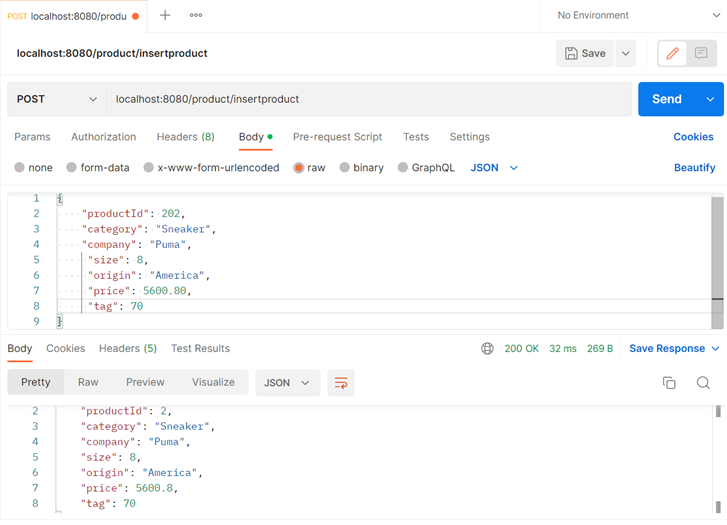Click the "productId": 202 line in request body
This screenshot has width=727, height=525.
tap(134, 213)
